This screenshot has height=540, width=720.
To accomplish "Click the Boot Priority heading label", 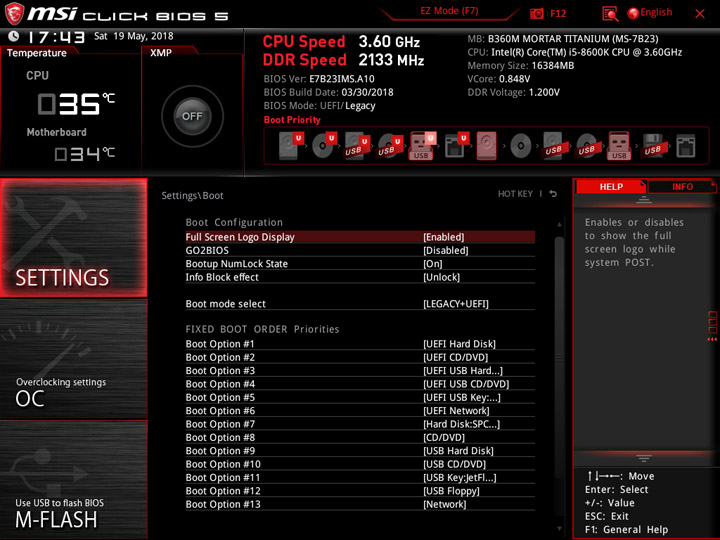I will click(x=292, y=119).
